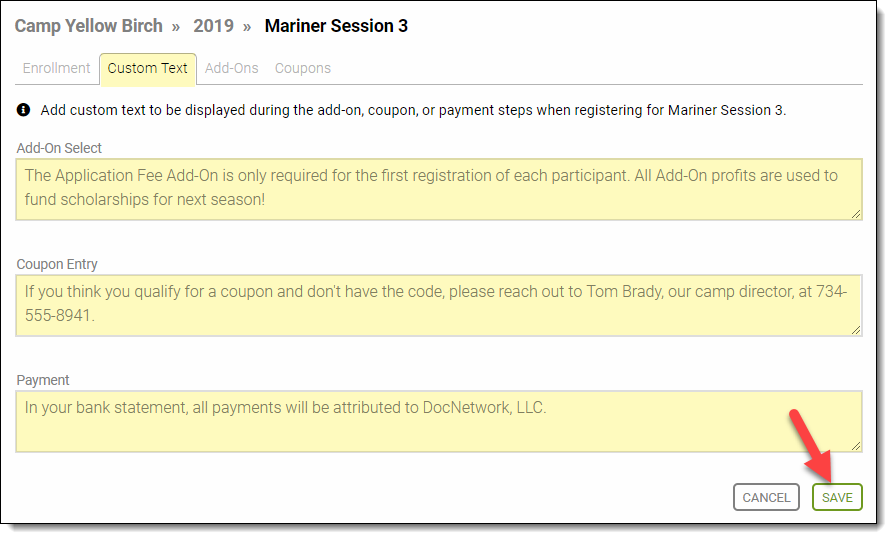Click the Add-On Select field label
The image size is (892, 539).
pos(59,148)
